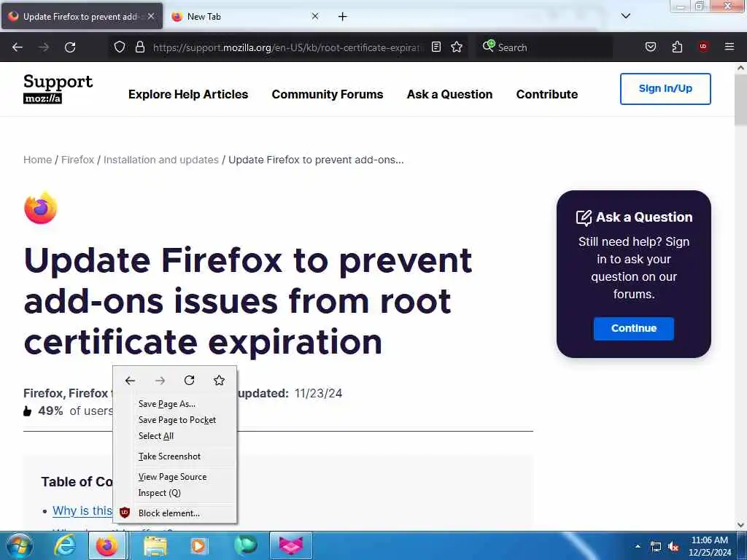The width and height of the screenshot is (747, 560).
Task: Click the Continue button in Ask a Question card
Action: point(634,329)
